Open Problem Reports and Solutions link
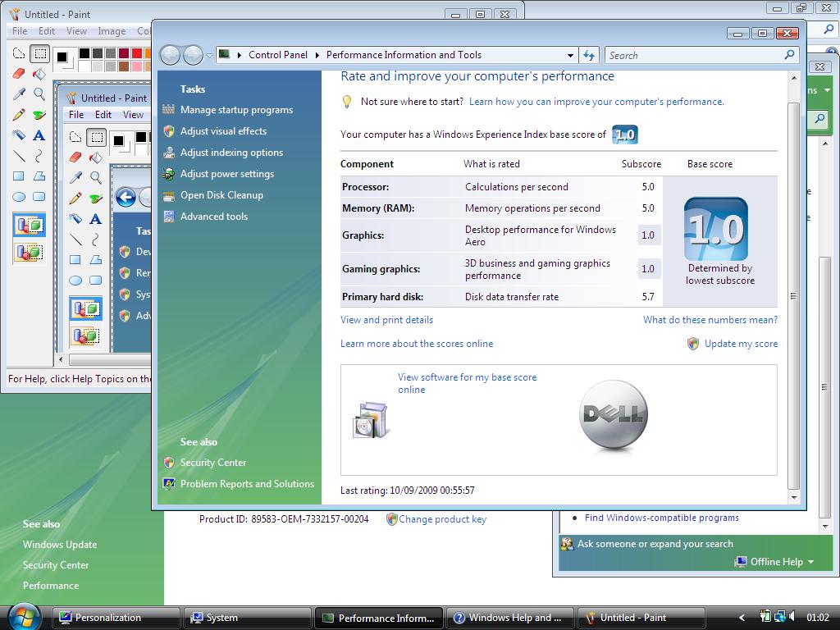The height and width of the screenshot is (630, 840). pyautogui.click(x=247, y=484)
